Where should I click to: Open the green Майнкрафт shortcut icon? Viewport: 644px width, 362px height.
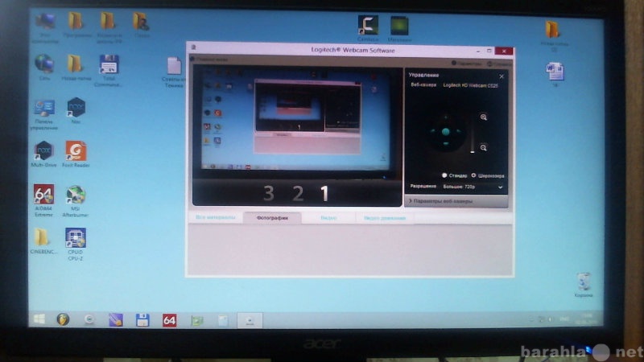pyautogui.click(x=399, y=29)
